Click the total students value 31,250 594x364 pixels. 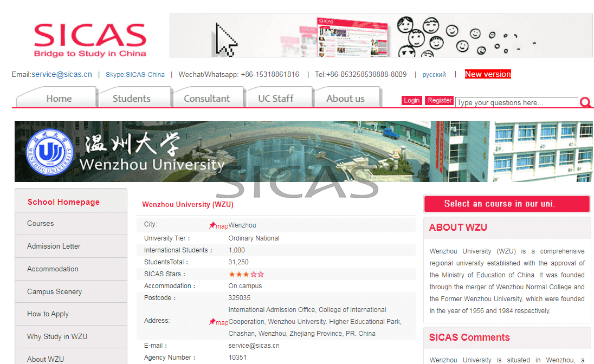[238, 262]
